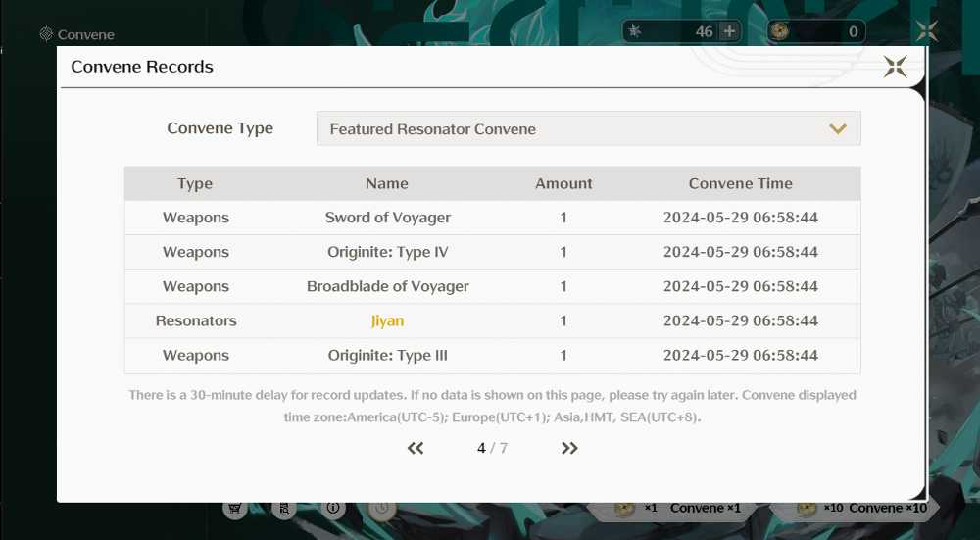The image size is (980, 540).
Task: Click the Amount column header
Action: tap(563, 183)
